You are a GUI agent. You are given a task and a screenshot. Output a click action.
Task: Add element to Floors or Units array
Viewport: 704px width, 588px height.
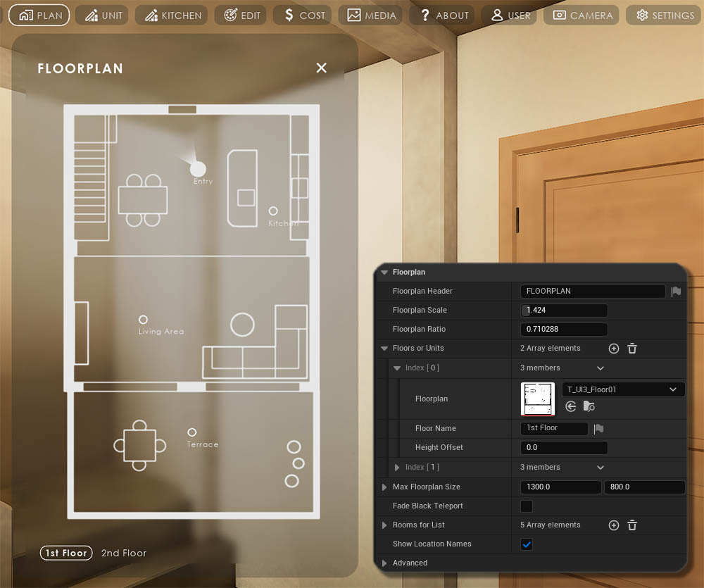coord(613,349)
